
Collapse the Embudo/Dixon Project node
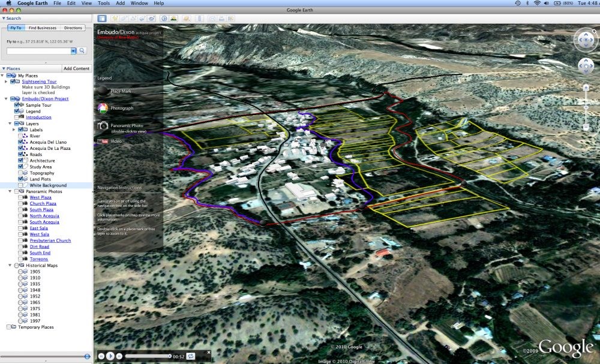click(x=6, y=99)
